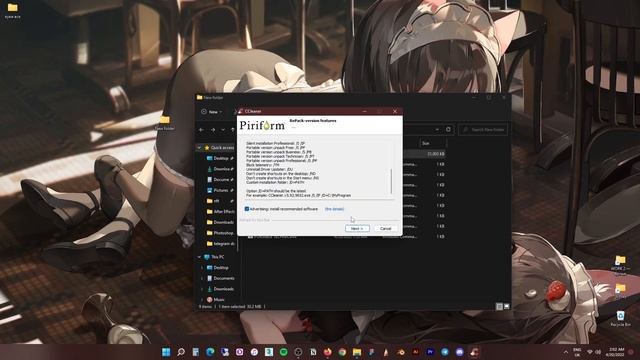Screen dimensions: 640x360
Task: Click the Piriform logo in installer header
Action: point(262,125)
